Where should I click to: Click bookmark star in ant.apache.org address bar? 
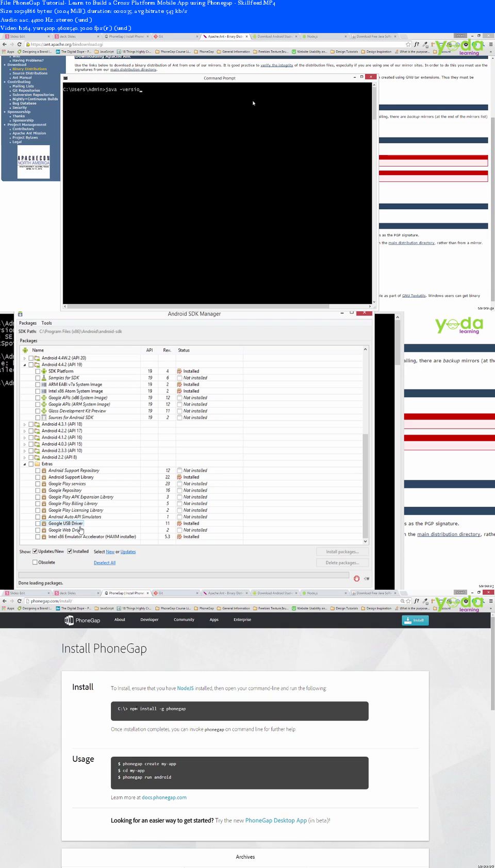[408, 44]
